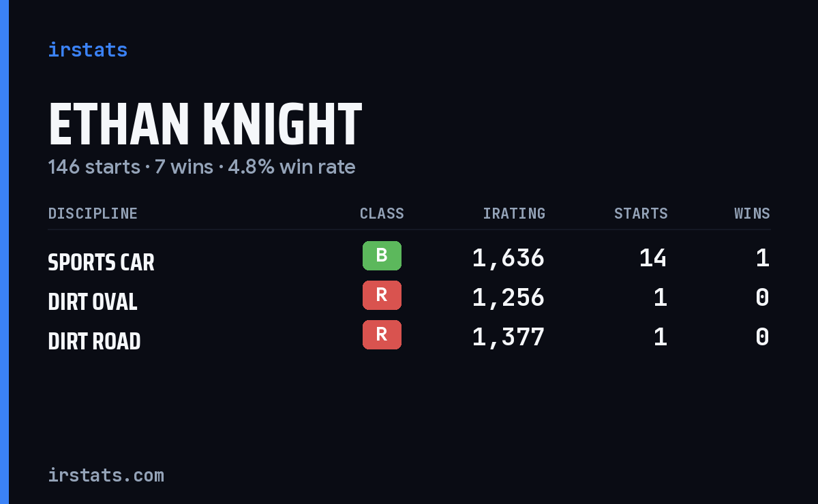818x504 pixels.
Task: Select the Ethan Knight driver name heading
Action: coord(204,125)
